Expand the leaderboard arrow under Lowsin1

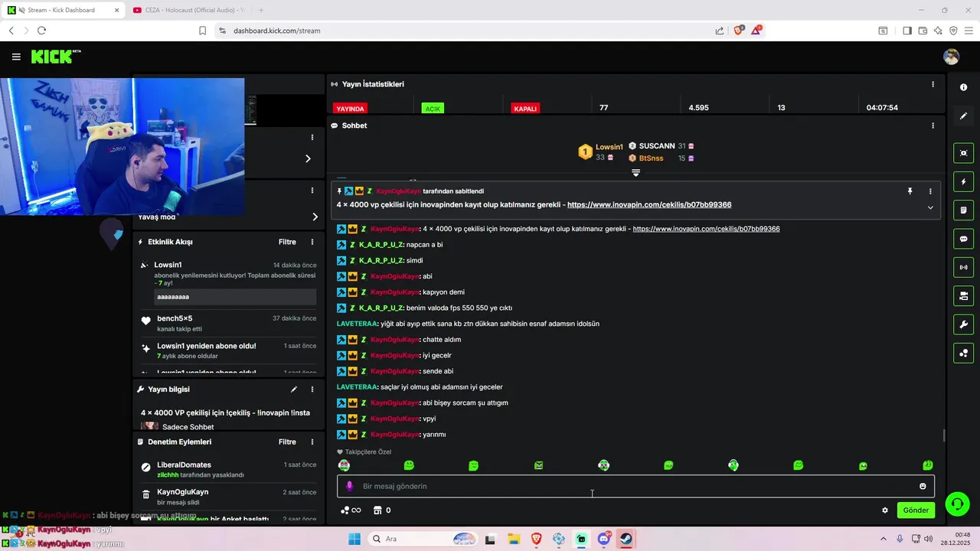coord(635,173)
